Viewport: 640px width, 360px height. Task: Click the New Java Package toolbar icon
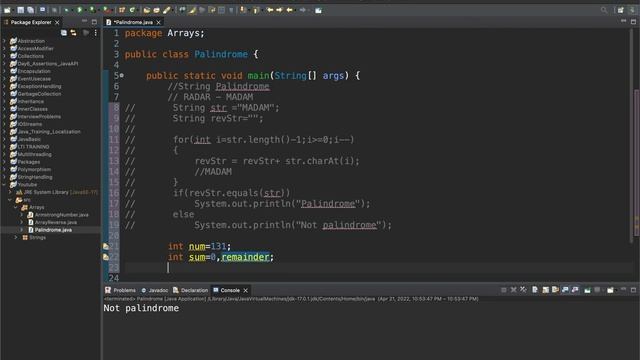[122, 10]
